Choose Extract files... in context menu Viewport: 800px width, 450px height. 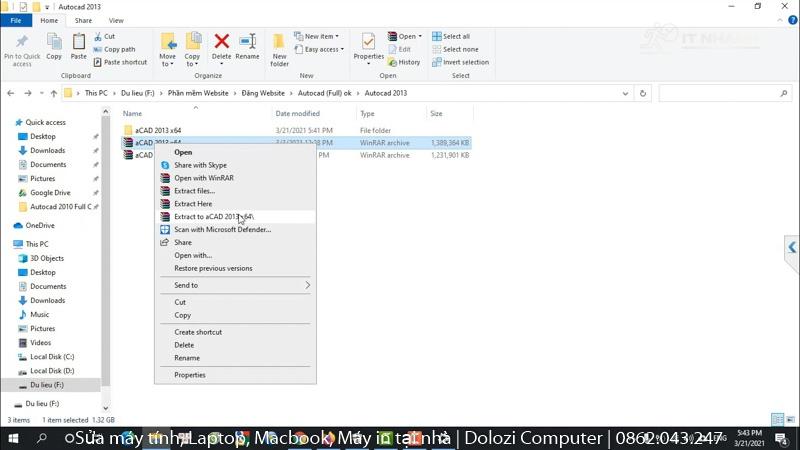194,191
